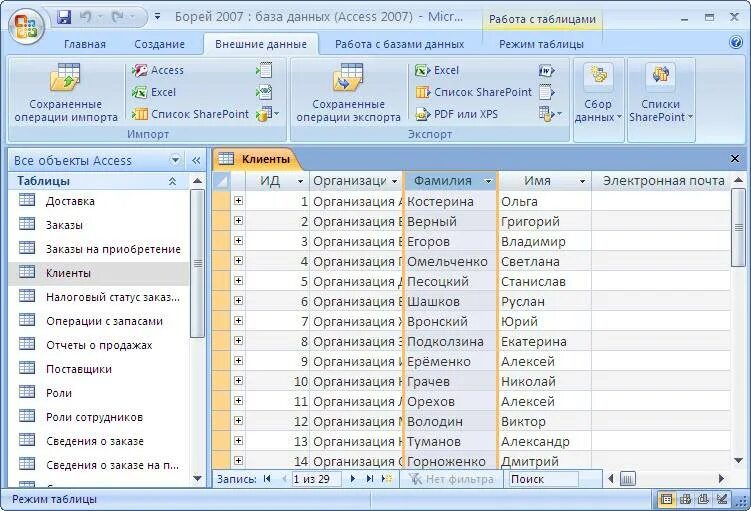Switch to PivotTable view in status bar

(685, 499)
